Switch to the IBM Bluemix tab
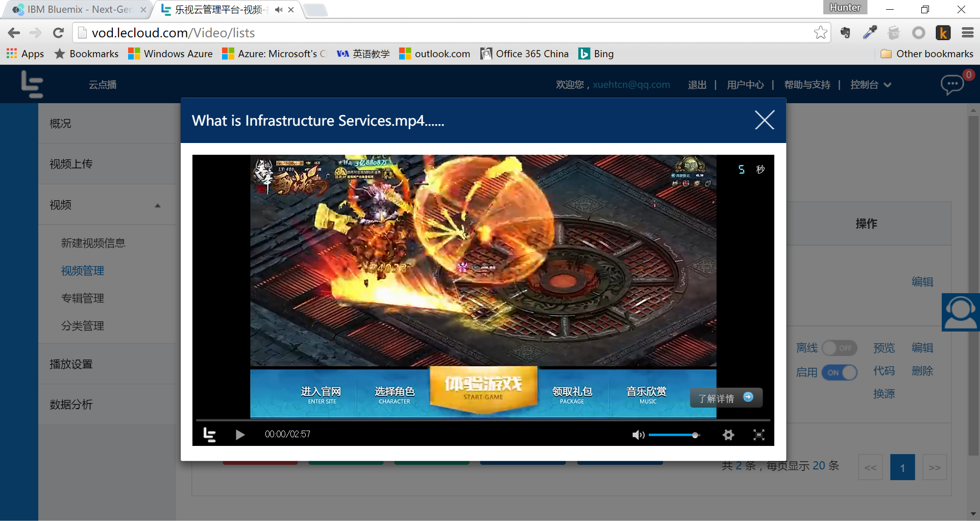The height and width of the screenshot is (521, 980). [x=78, y=9]
